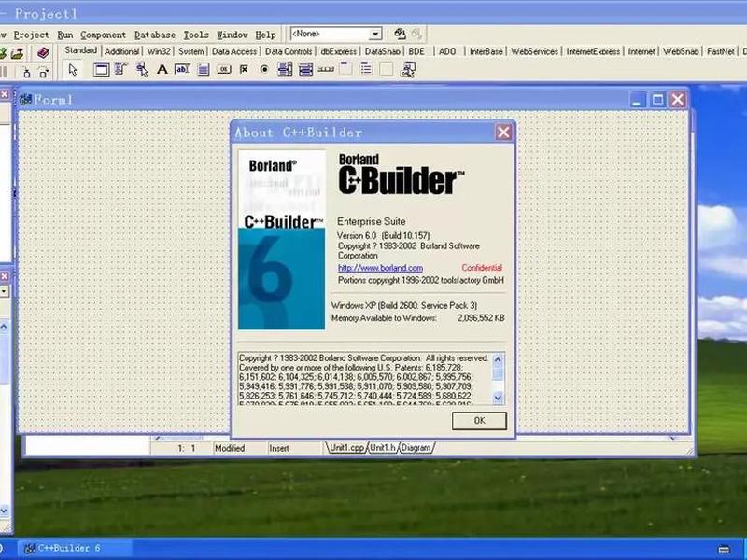Open the Project menu
The height and width of the screenshot is (560, 747).
point(32,35)
